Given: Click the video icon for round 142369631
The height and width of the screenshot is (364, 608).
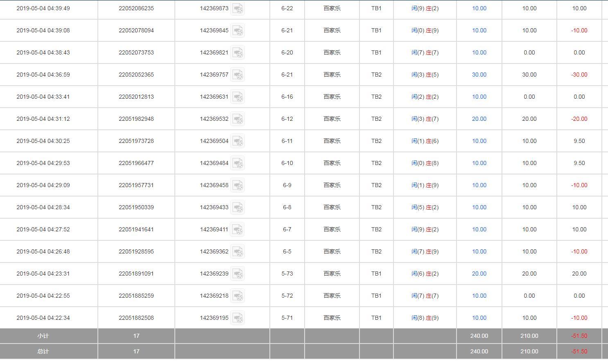Looking at the screenshot, I should 237,97.
